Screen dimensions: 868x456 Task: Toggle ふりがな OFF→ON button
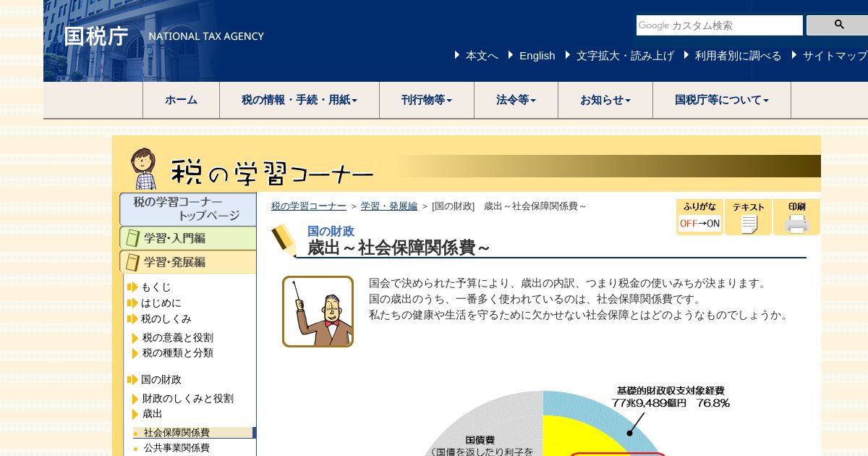click(x=699, y=217)
